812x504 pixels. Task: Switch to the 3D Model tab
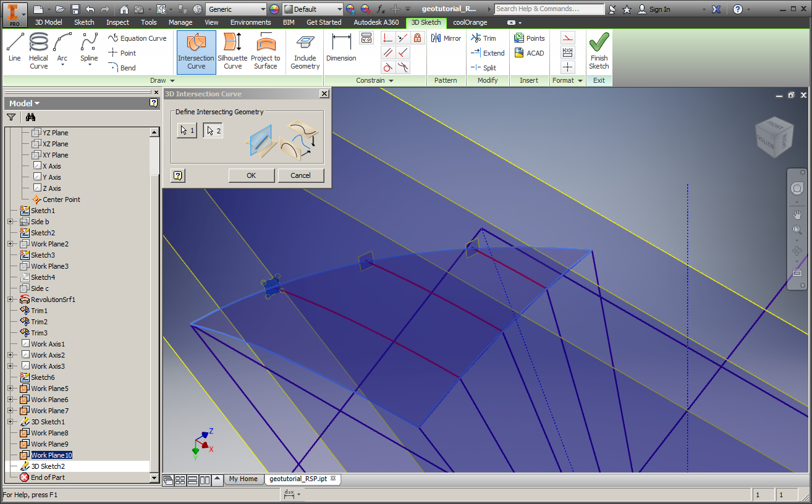48,22
